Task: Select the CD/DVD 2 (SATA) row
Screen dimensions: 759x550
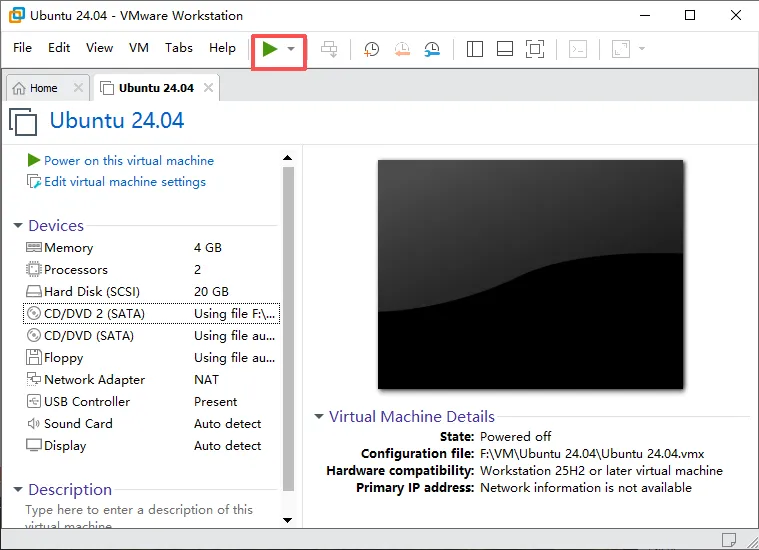Action: click(x=152, y=314)
